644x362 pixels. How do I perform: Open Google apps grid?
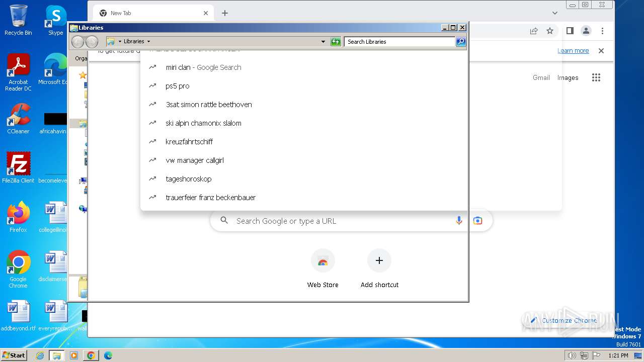(596, 77)
